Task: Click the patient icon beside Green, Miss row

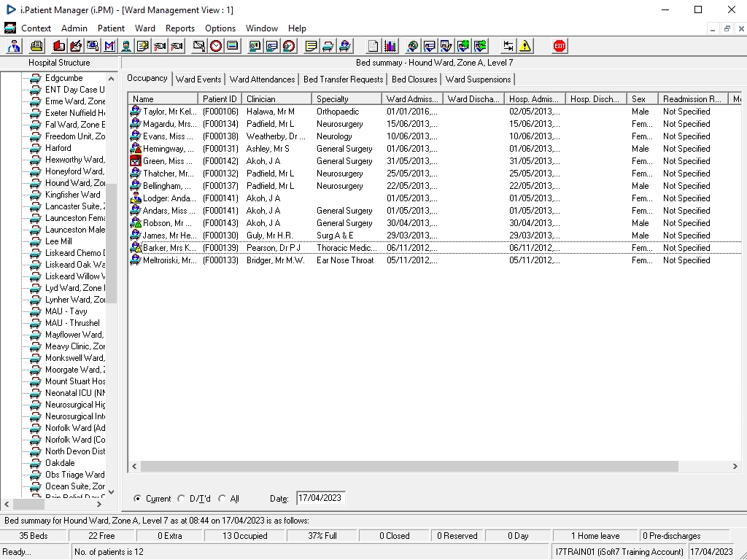Action: point(135,161)
